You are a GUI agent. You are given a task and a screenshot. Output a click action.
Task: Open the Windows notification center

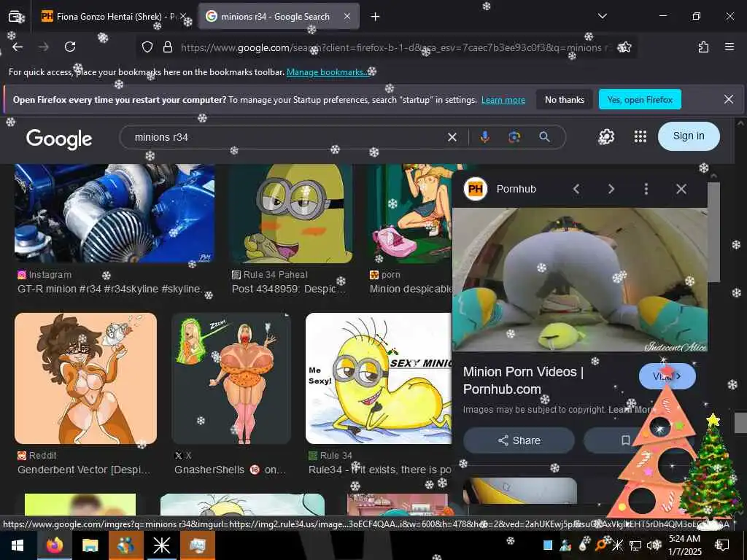pos(723,545)
